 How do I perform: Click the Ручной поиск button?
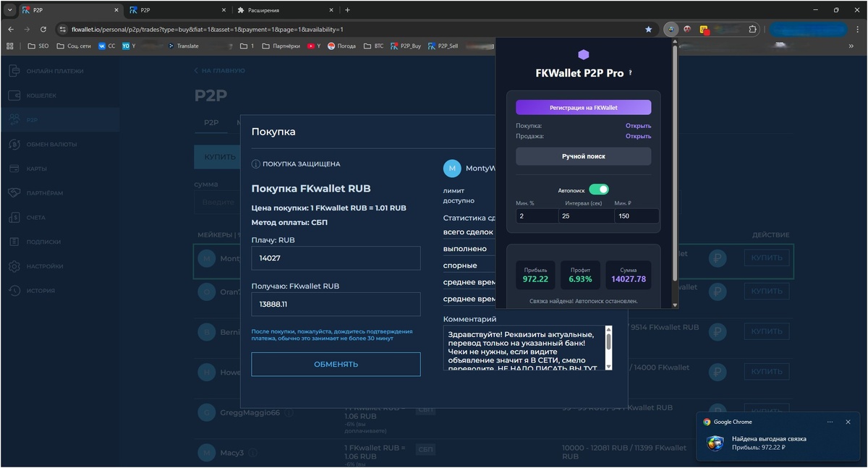[583, 156]
